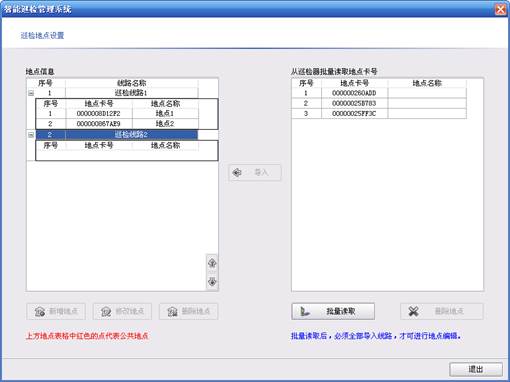This screenshot has height=382, width=510.
Task: Select card number 0000008D12F2 cell
Action: [99, 114]
